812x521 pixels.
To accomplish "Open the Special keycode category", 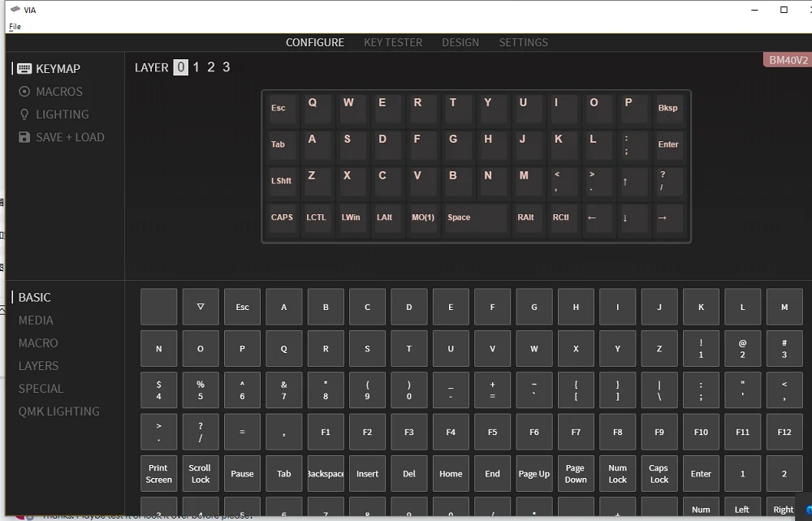I will (41, 389).
